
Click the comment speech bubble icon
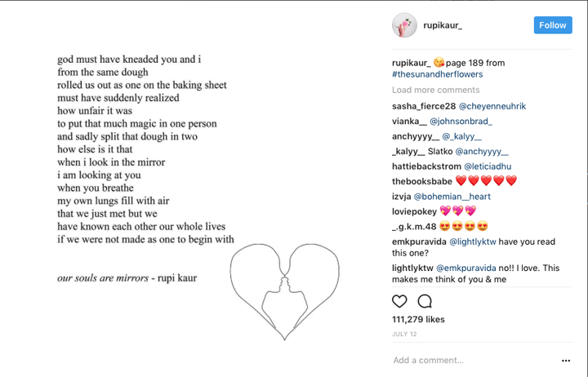(425, 301)
